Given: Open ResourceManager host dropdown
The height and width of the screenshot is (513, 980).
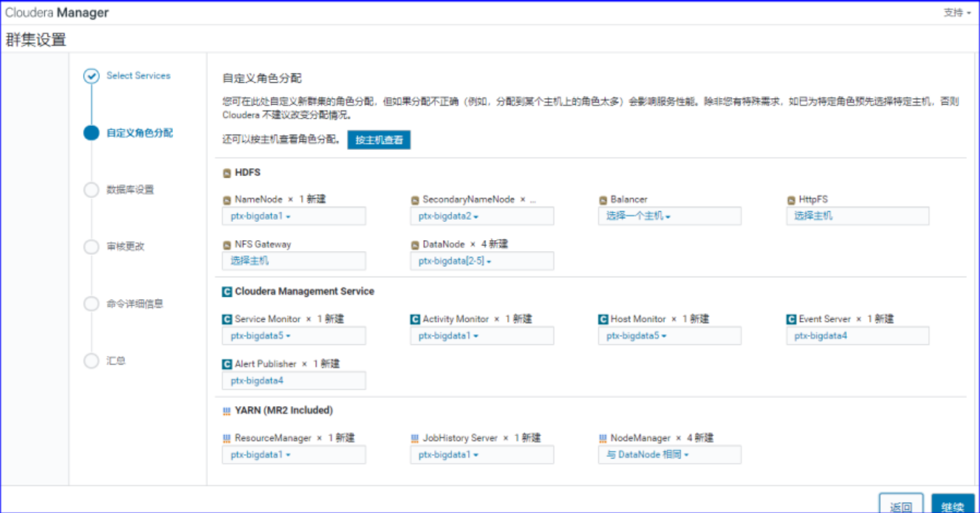Looking at the screenshot, I should point(294,455).
